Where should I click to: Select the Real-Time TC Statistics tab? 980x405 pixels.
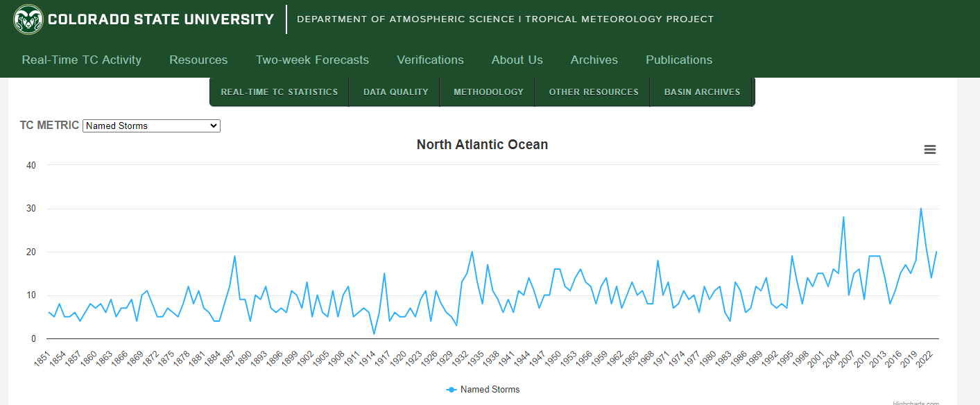pyautogui.click(x=280, y=92)
